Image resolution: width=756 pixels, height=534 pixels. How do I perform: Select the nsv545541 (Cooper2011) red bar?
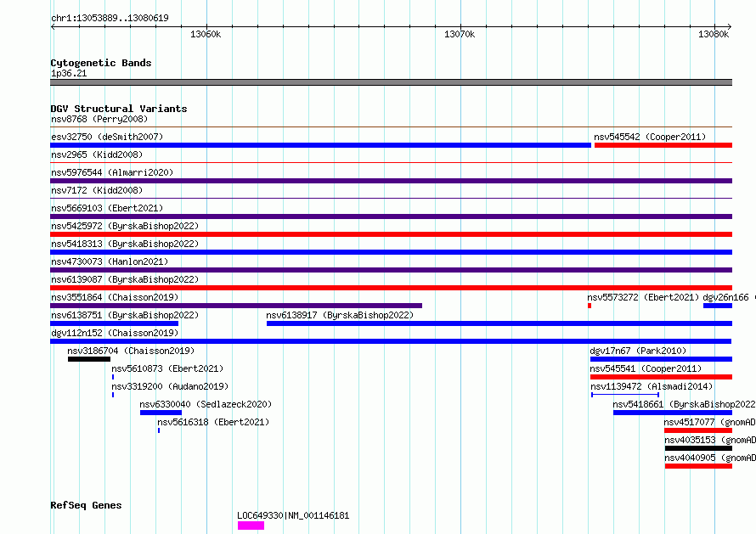[661, 377]
